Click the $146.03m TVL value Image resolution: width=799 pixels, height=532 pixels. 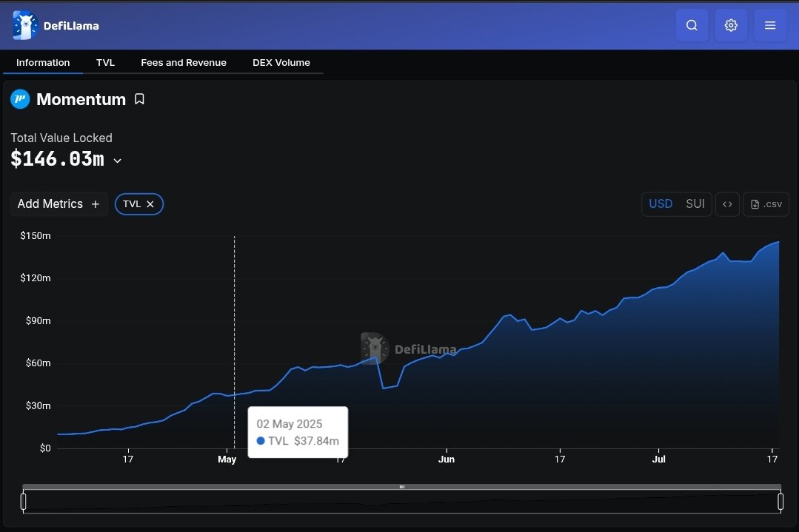[x=57, y=159]
